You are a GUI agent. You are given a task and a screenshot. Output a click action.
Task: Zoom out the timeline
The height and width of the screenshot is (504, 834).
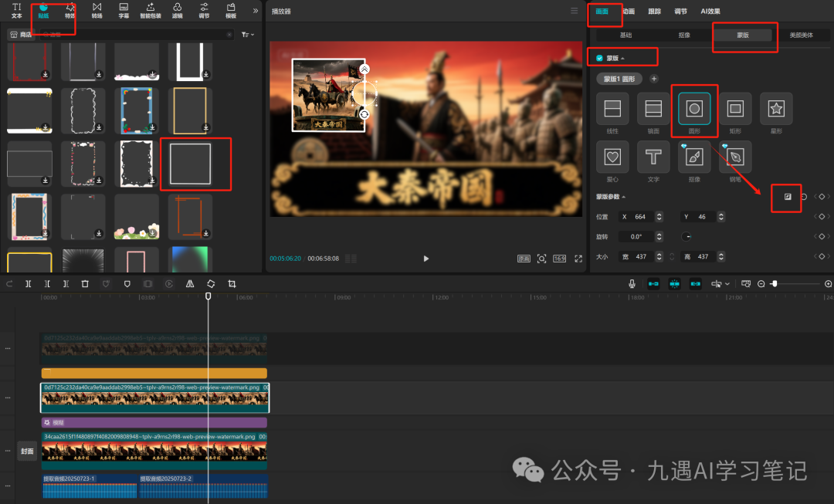click(x=761, y=284)
